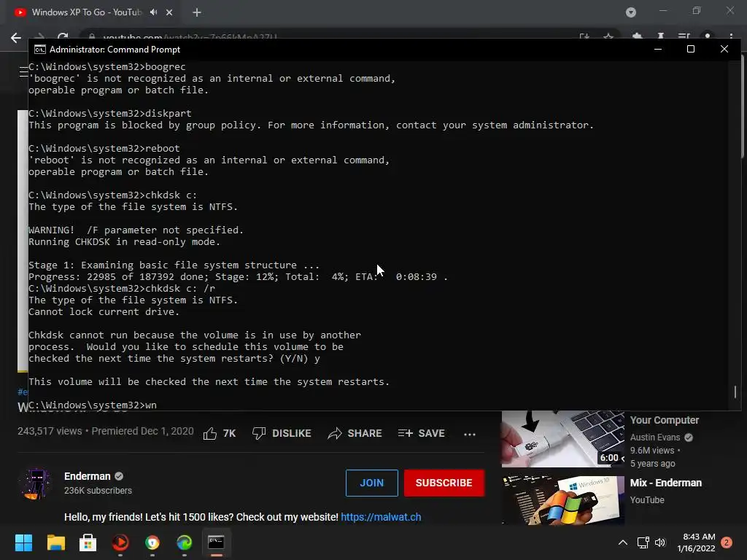Mute the YouTube tab audio
The image size is (747, 560).
tap(153, 12)
